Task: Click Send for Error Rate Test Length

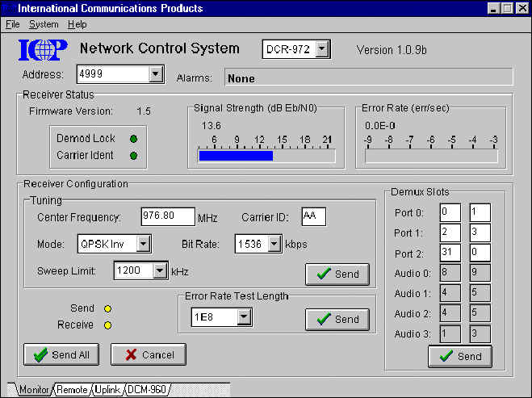Action: [x=337, y=319]
